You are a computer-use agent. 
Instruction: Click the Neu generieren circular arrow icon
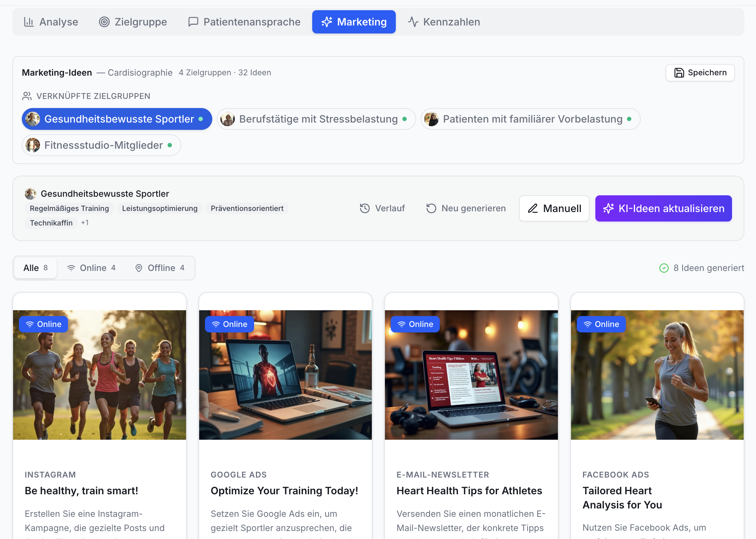pos(431,208)
